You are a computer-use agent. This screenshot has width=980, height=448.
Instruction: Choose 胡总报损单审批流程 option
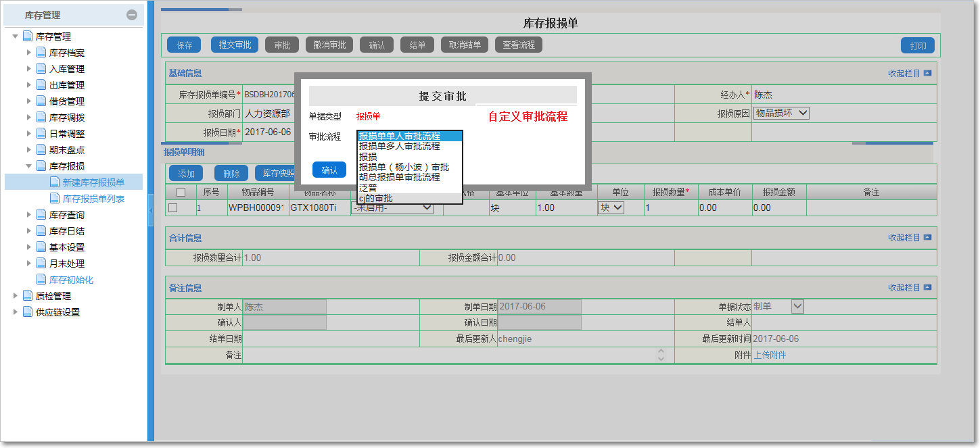coord(400,177)
